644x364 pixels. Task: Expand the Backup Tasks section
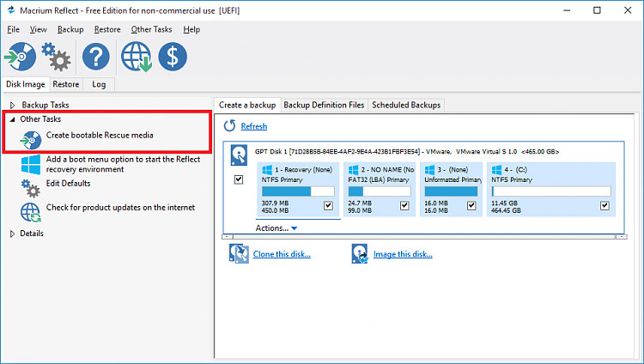coord(12,106)
